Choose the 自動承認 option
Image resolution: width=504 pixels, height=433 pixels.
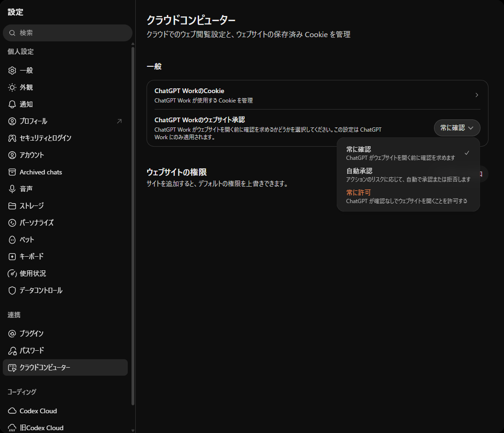point(408,175)
